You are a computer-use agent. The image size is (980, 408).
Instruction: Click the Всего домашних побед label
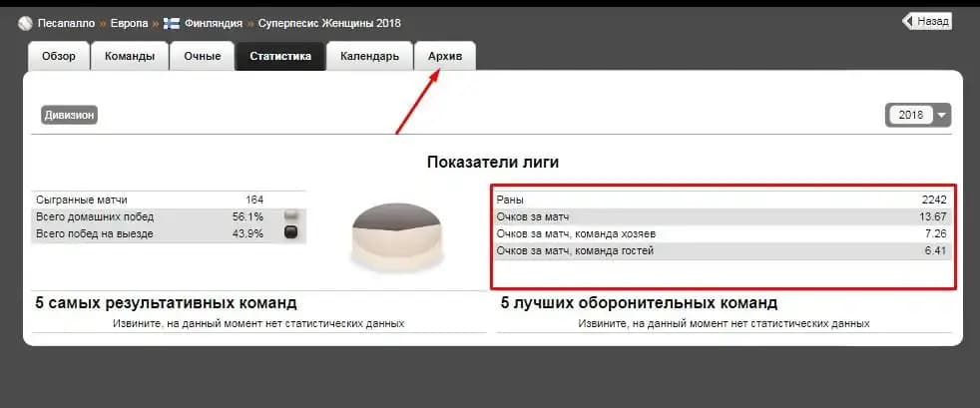coord(95,216)
